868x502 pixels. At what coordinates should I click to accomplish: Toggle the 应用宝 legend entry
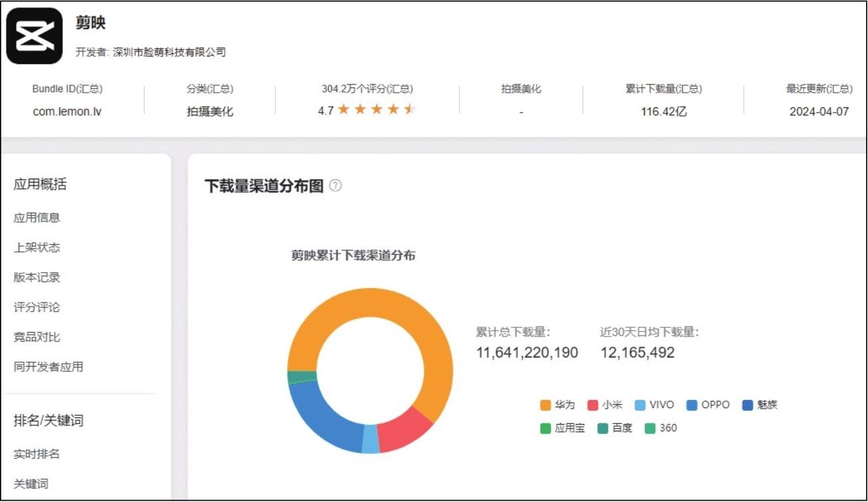(x=563, y=428)
